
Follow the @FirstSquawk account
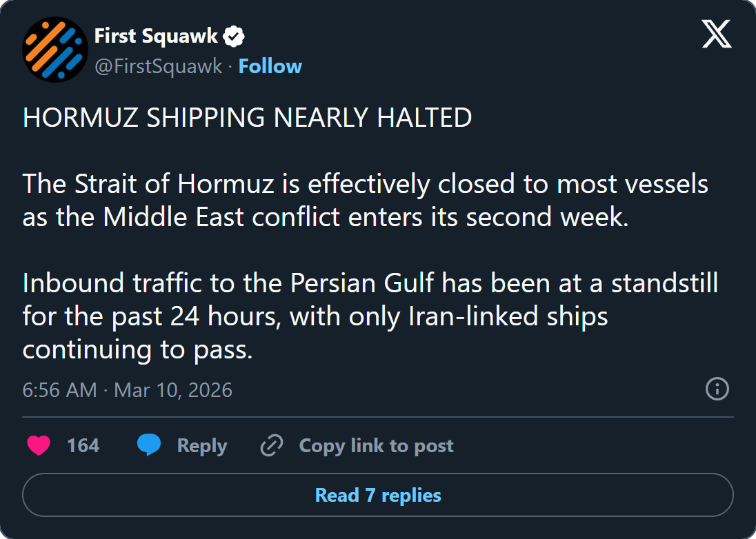coord(270,66)
